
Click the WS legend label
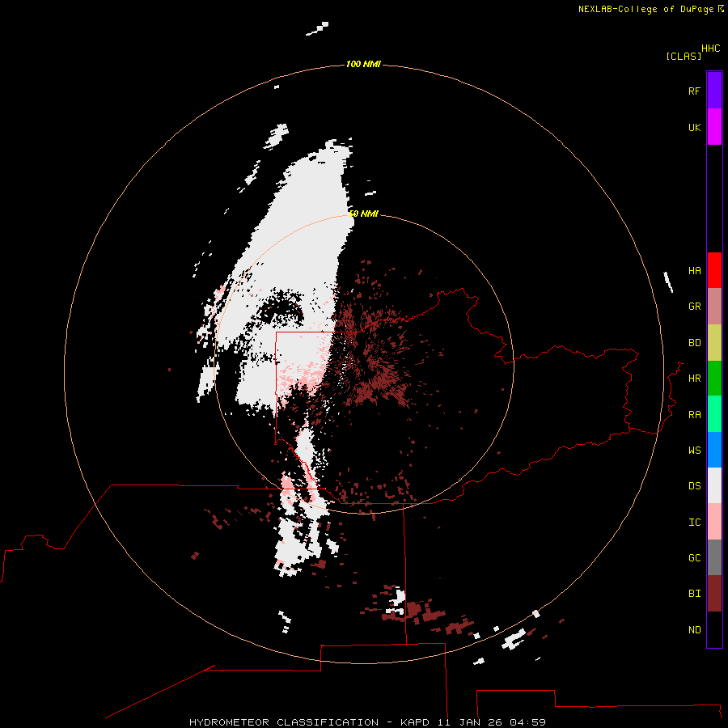(x=694, y=451)
